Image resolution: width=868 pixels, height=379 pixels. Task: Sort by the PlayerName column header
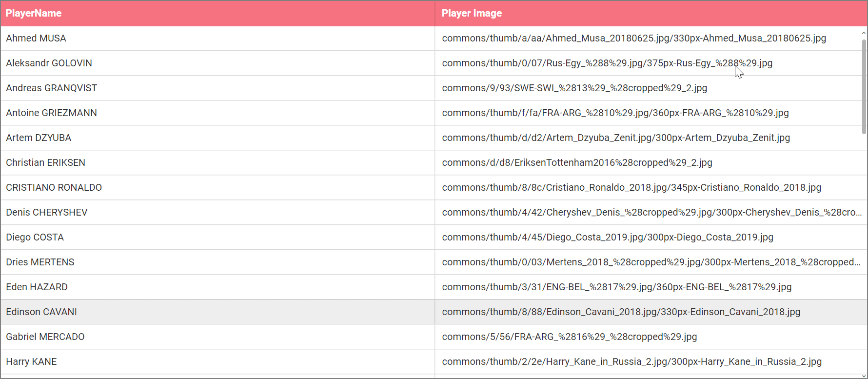(x=217, y=13)
